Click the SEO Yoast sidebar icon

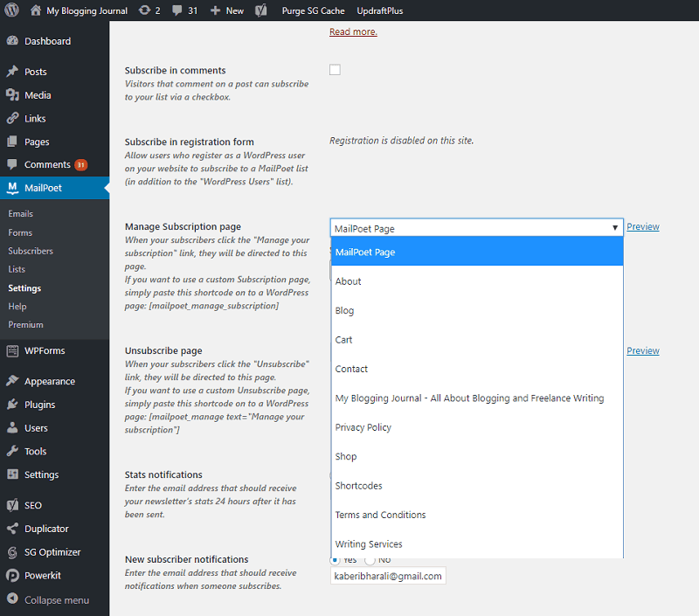(x=12, y=505)
